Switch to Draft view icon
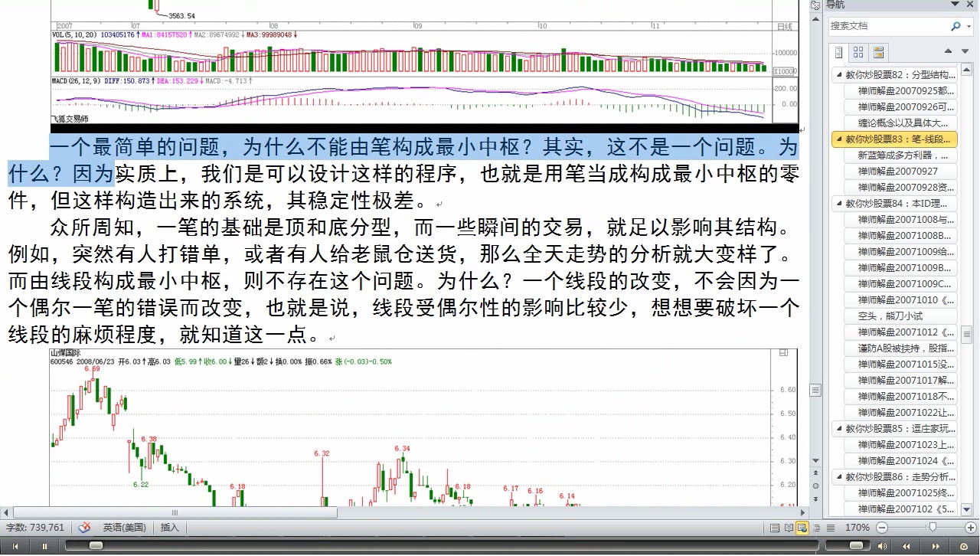 click(830, 528)
